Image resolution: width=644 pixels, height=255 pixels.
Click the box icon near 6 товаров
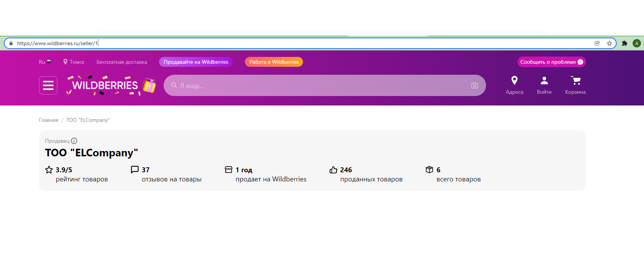pos(429,170)
